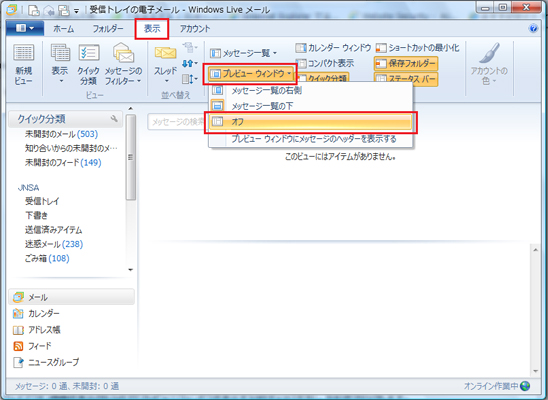Click the クイック分類 panel header
This screenshot has width=548, height=400.
pos(65,119)
